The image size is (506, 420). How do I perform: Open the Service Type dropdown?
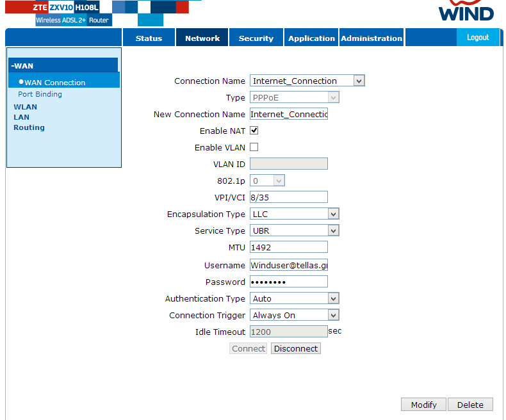pos(294,230)
